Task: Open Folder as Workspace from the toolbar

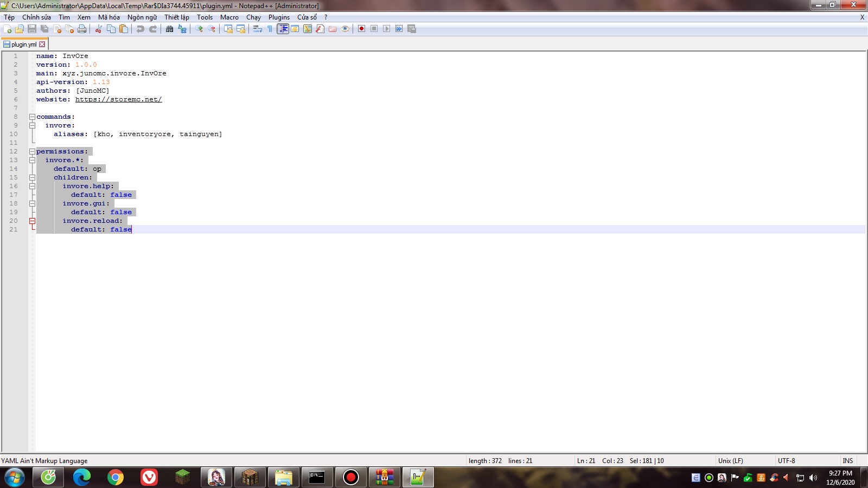Action: click(333, 29)
